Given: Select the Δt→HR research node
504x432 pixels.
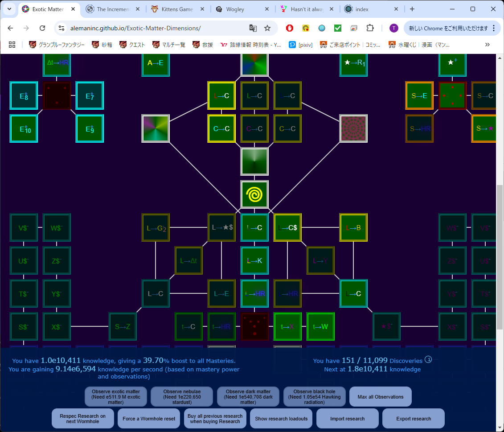Looking at the screenshot, I should pos(57,64).
